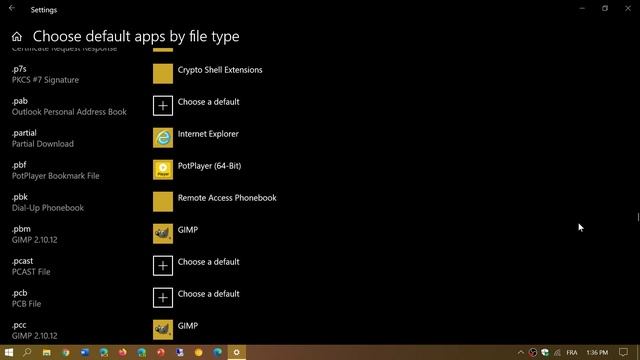Minimize the Settings window
640x360 pixels.
pos(582,8)
